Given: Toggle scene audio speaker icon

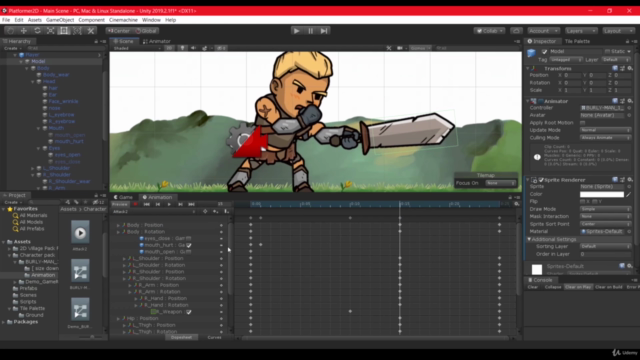Looking at the screenshot, I should pyautogui.click(x=193, y=48).
